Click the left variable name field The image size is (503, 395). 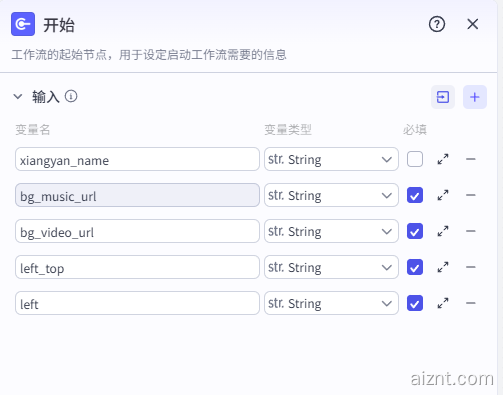coord(137,303)
